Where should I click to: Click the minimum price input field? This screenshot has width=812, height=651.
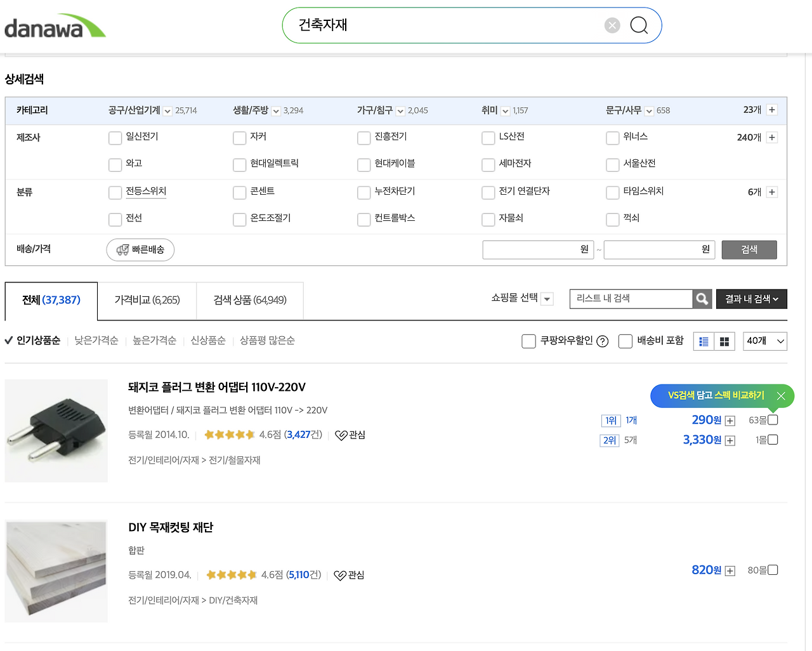coord(537,250)
